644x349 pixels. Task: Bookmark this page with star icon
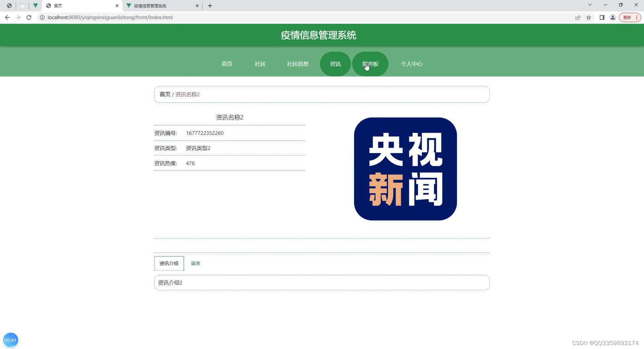click(589, 17)
